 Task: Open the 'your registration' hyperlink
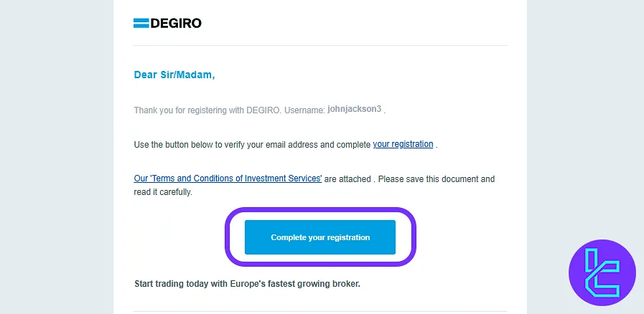[403, 144]
